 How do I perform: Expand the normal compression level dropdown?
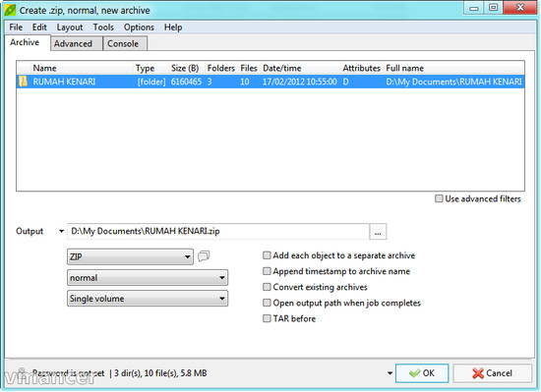point(148,278)
